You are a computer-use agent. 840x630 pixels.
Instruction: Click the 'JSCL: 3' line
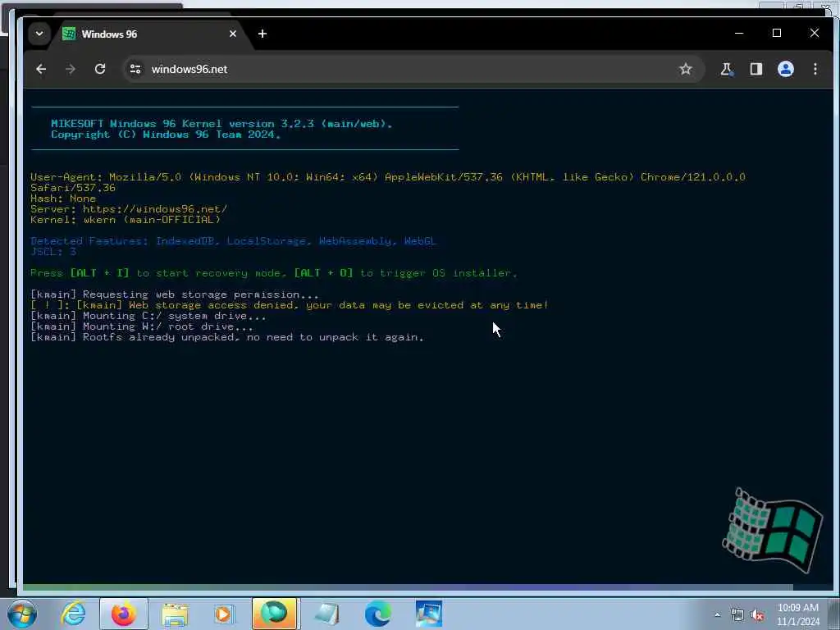(x=53, y=252)
